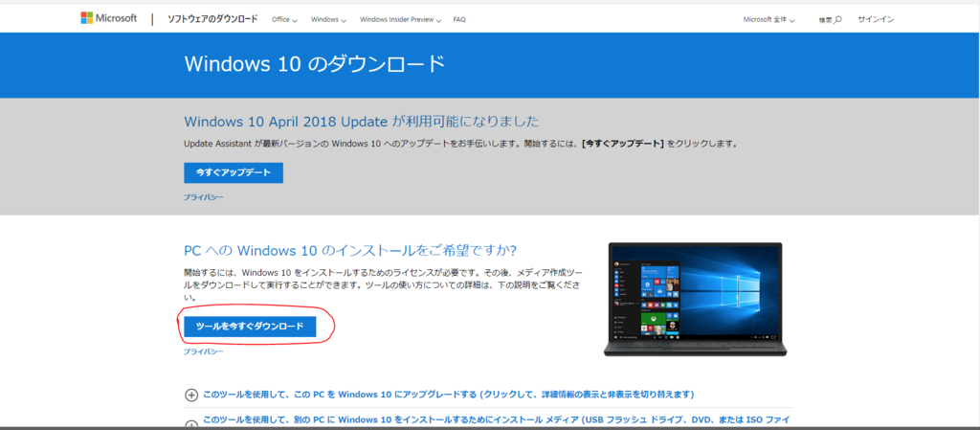Click サインイン to sign in
Viewport: 980px width, 430px height.
coord(876,19)
